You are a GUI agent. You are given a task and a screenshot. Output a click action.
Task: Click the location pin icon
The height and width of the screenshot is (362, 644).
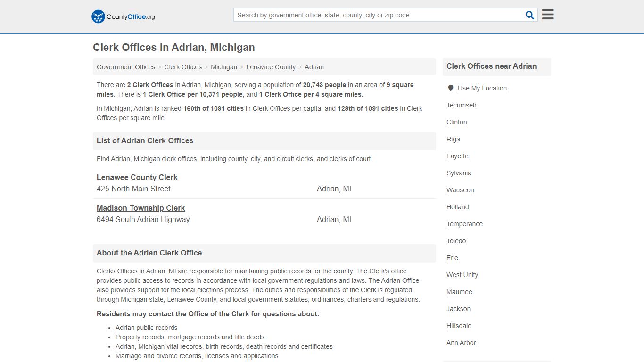point(451,88)
